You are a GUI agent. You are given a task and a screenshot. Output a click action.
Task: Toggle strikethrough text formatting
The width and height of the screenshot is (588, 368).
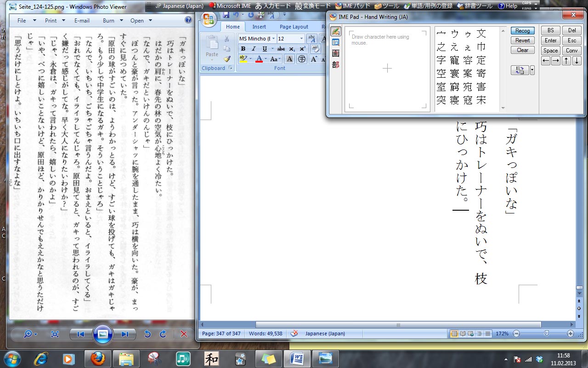281,49
